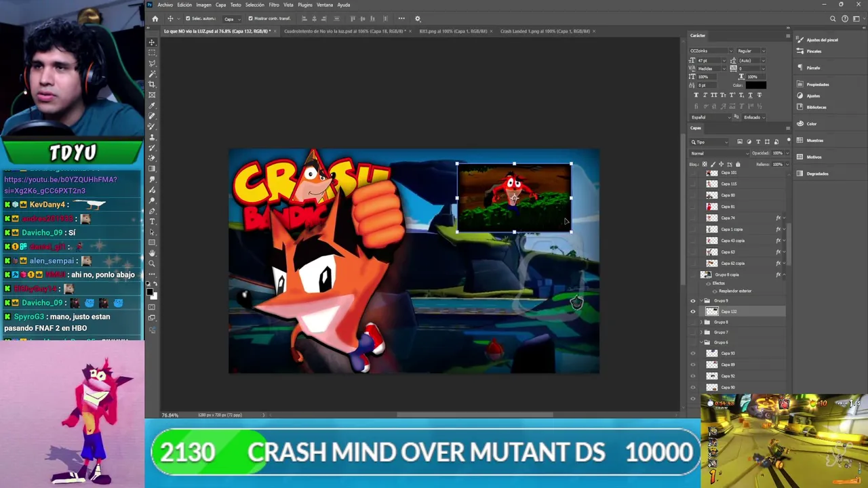
Task: Expand the Grupo 8 layer group
Action: 701,322
